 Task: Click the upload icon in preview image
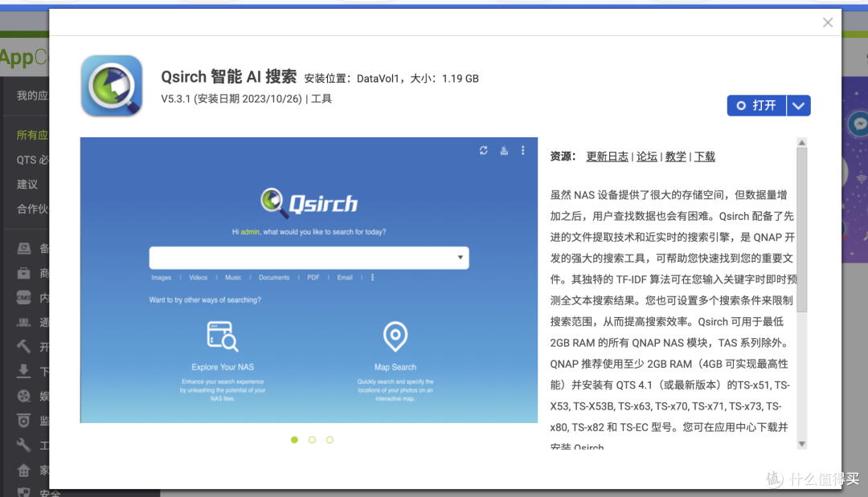(x=504, y=150)
